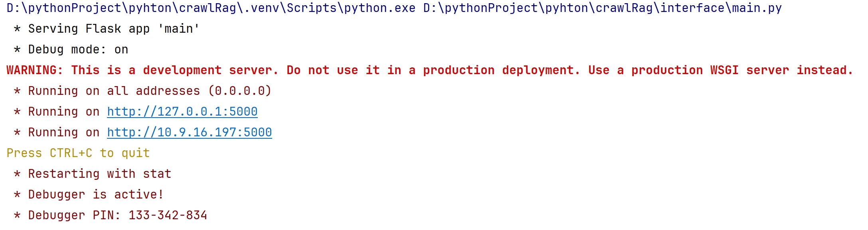Click the "Serving Flask app" text
868x230 pixels.
click(x=89, y=29)
